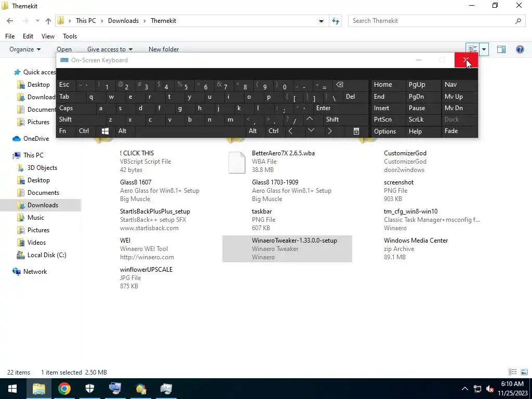Open the Edit menu
This screenshot has height=399, width=532.
28,36
